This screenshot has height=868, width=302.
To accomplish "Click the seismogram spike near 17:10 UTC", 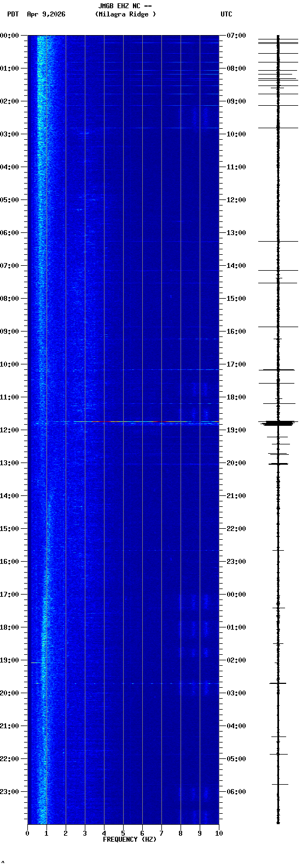I will click(278, 370).
